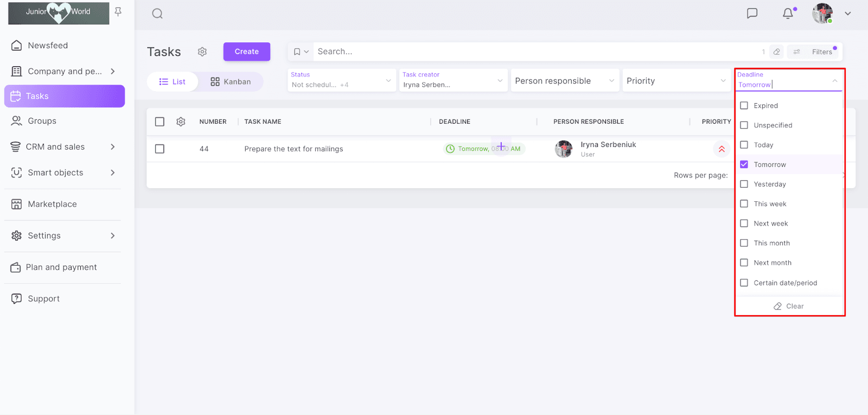Open the Priority filter dropdown
The image size is (868, 415).
[675, 81]
